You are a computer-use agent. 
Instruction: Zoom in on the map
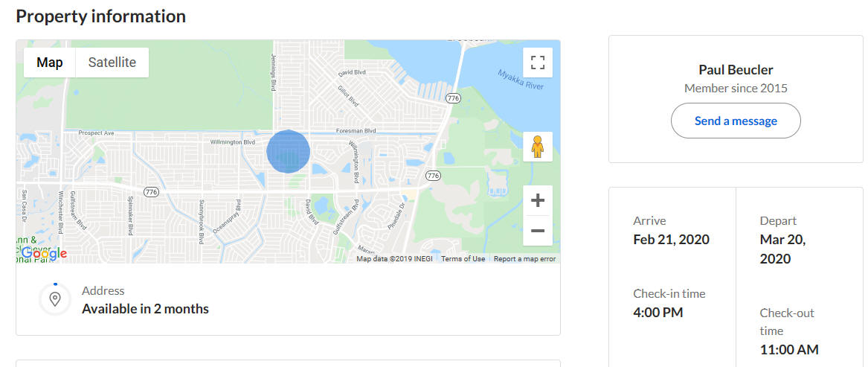(538, 200)
